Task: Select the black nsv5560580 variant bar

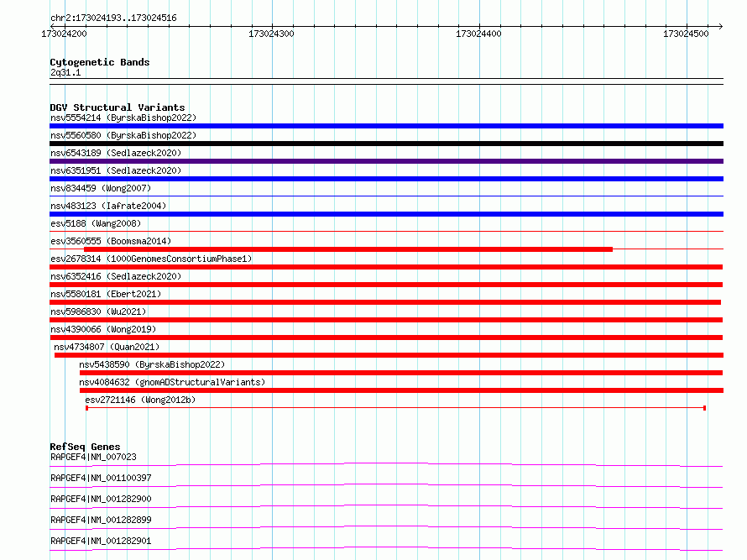Action: [x=386, y=144]
